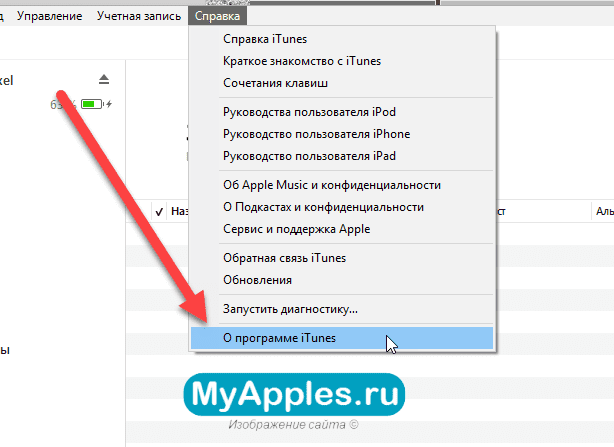
Task: Select Об Apple Music и конфиденциальности
Action: (341, 185)
